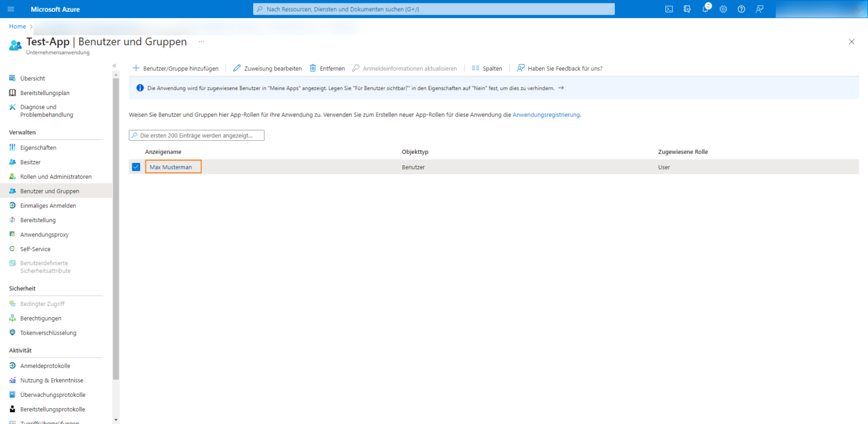Image resolution: width=868 pixels, height=424 pixels.
Task: Collapse the left navigation pane with the chevron
Action: (114, 65)
